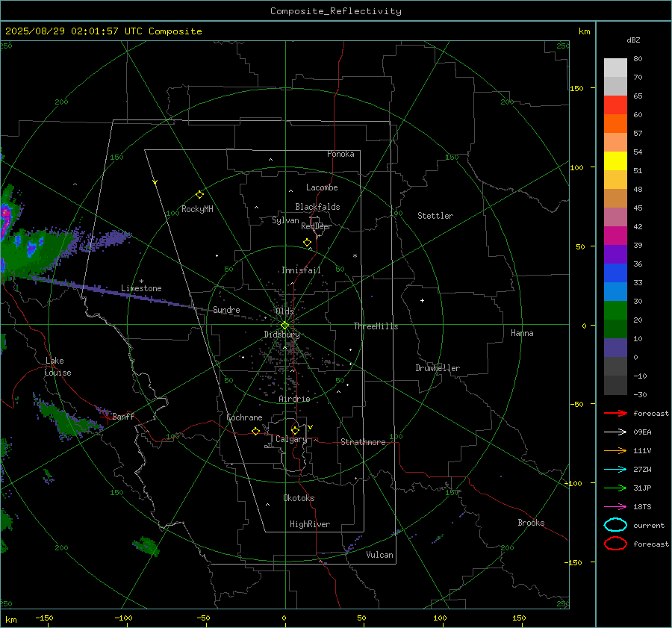The image size is (672, 628).
Task: Click the yellow diamond marker above Calgary
Action: click(x=295, y=430)
